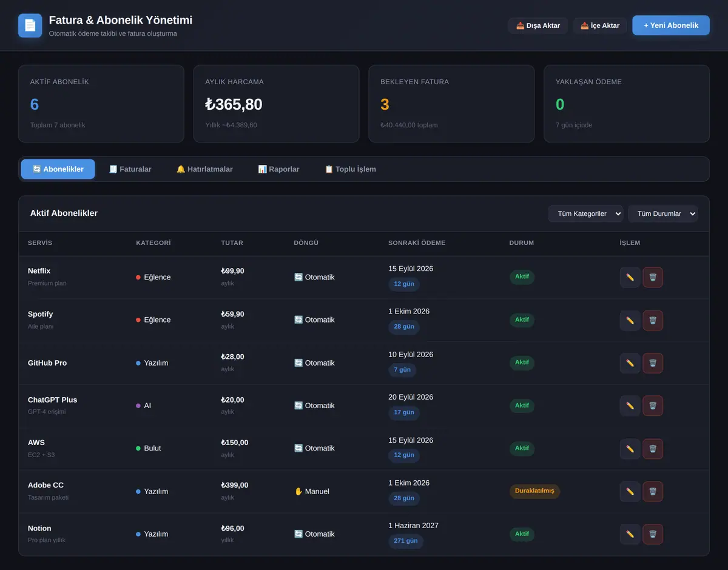Viewport: 728px width, 570px height.
Task: Show the Raporlar tab
Action: pos(278,169)
